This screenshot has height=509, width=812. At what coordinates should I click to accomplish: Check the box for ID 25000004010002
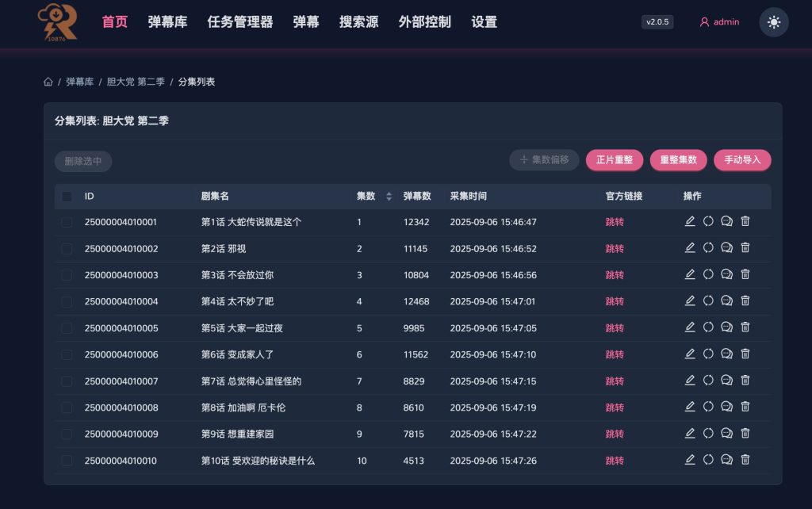(67, 249)
